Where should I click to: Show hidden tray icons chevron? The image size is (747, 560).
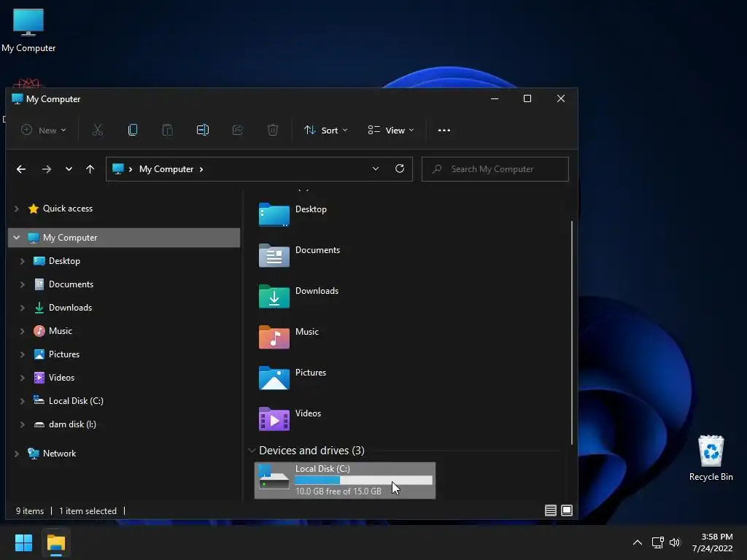(638, 542)
